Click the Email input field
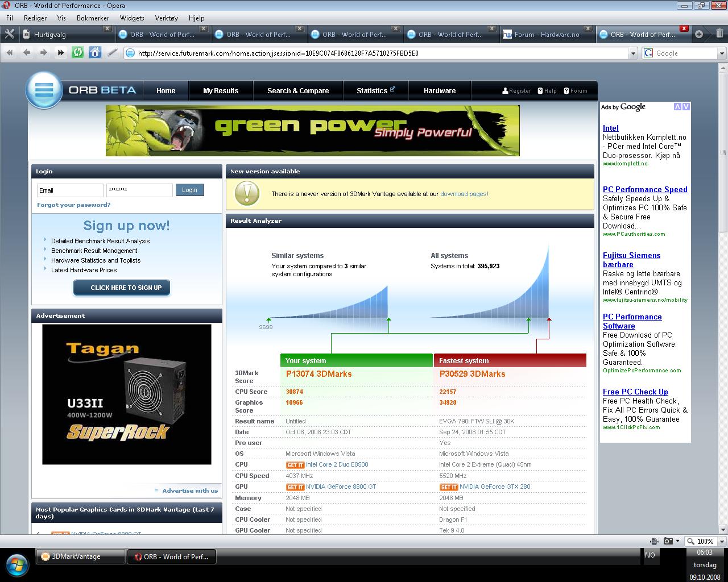This screenshot has height=582, width=728. coord(70,190)
